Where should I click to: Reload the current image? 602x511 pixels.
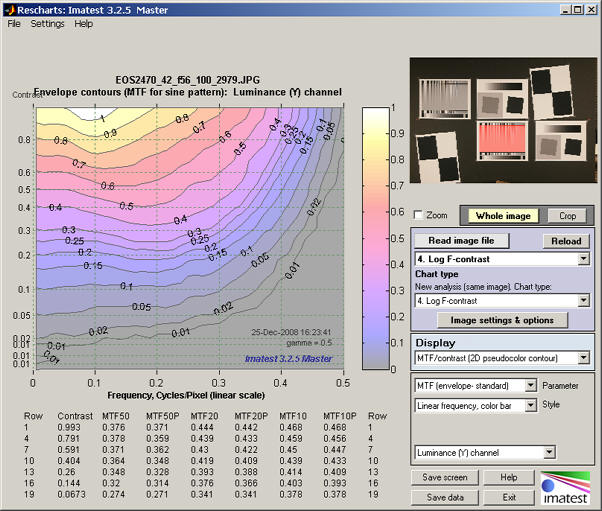click(x=566, y=241)
